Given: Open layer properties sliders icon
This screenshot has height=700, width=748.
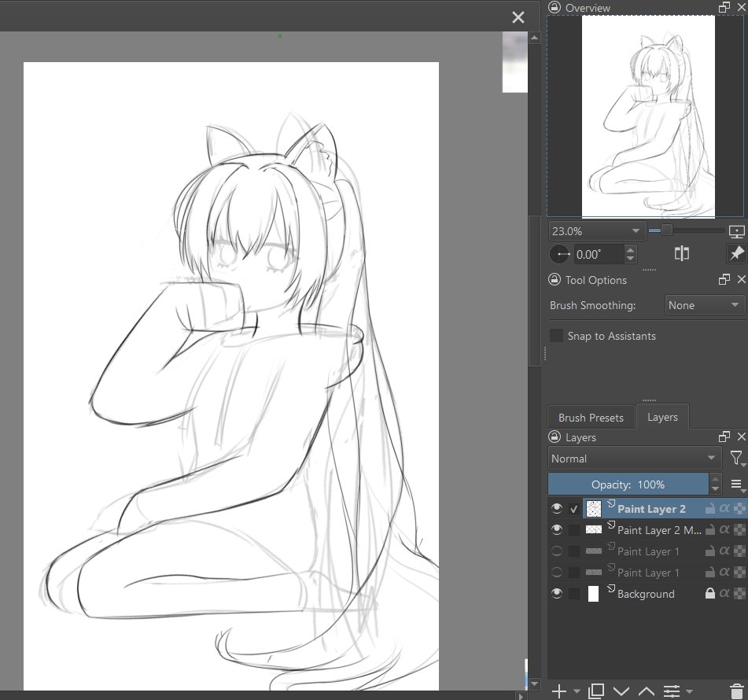Looking at the screenshot, I should [x=671, y=691].
